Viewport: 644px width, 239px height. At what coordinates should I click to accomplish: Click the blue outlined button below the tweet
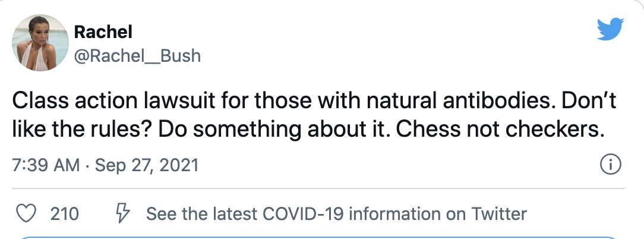pos(322,237)
